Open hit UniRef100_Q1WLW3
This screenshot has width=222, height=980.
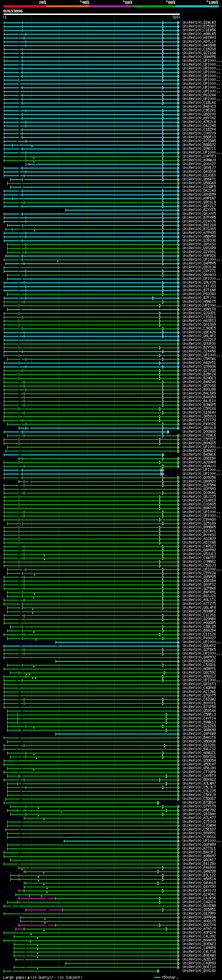(199, 23)
